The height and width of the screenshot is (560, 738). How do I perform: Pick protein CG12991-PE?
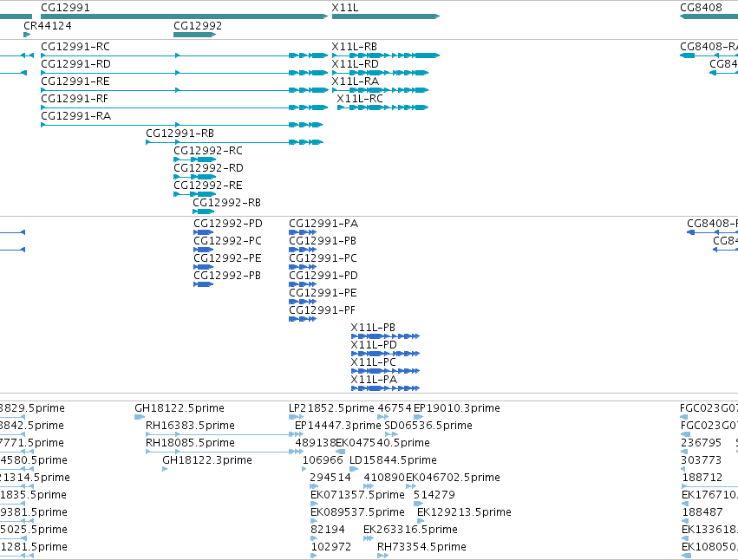[323, 293]
